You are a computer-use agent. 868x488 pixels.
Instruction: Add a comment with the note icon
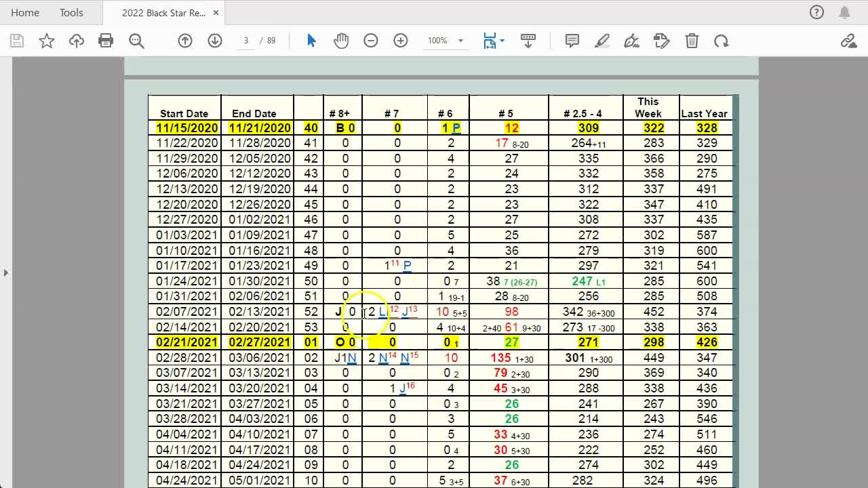(572, 41)
